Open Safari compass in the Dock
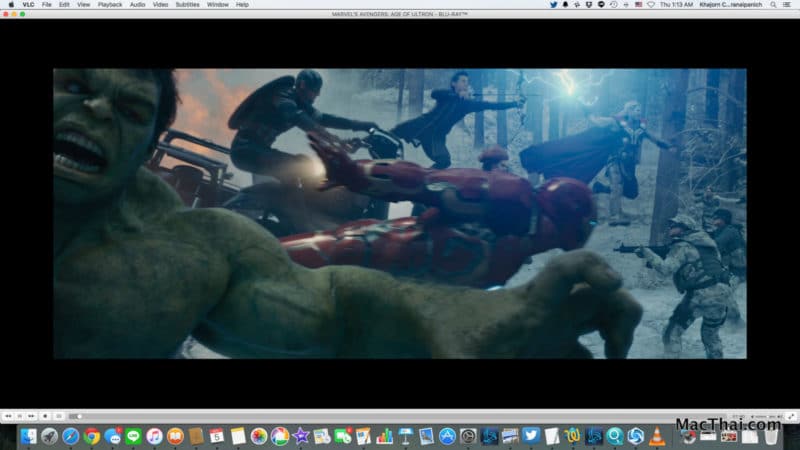Viewport: 800px width, 450px height. tap(70, 436)
